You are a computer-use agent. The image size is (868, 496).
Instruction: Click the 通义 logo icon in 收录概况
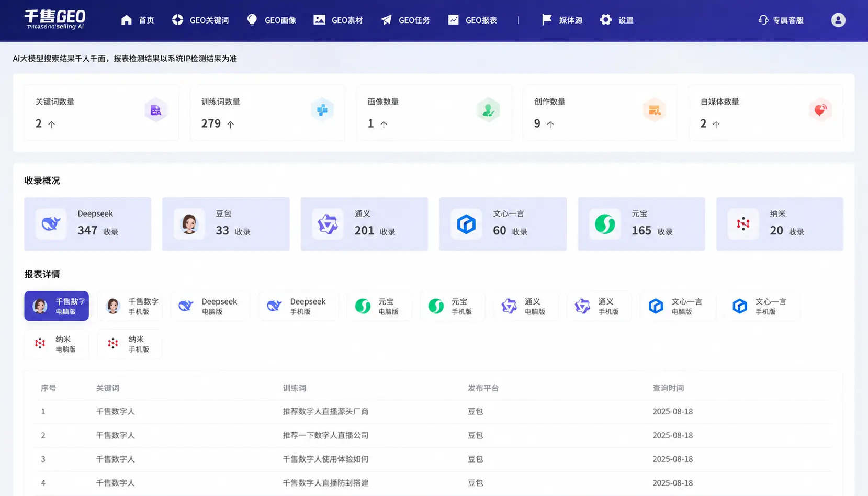click(x=328, y=224)
